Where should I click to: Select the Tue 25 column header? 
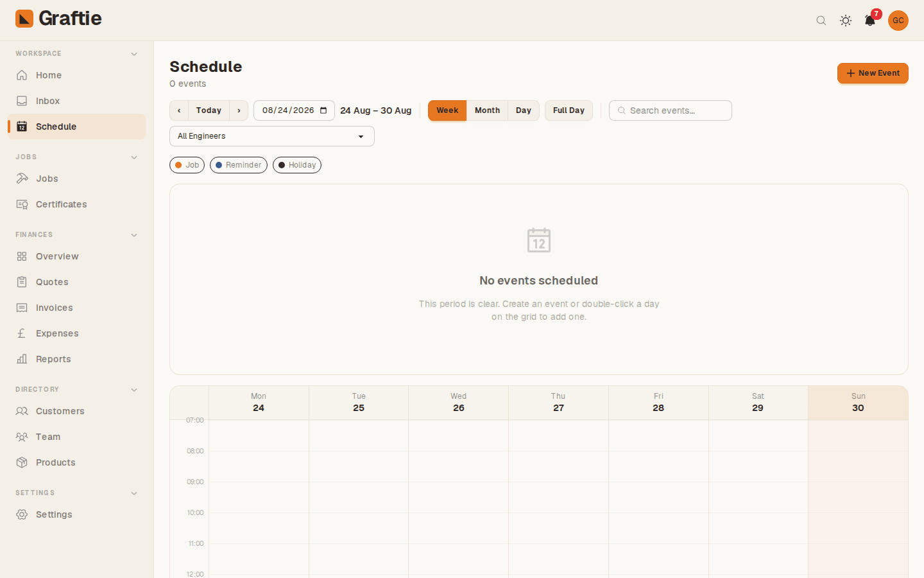[359, 403]
